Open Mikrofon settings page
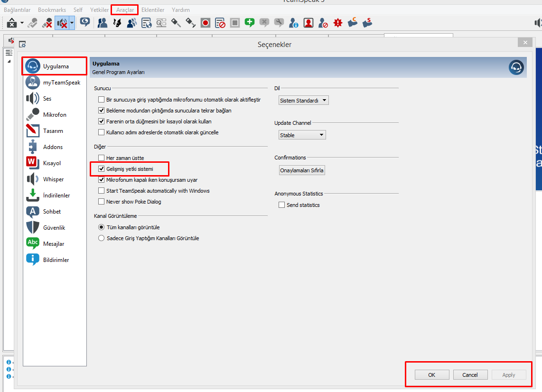This screenshot has height=392, width=542. (x=55, y=114)
